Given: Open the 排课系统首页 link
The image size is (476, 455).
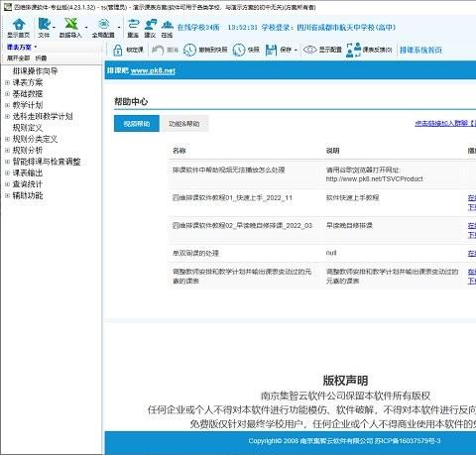Looking at the screenshot, I should tap(420, 50).
